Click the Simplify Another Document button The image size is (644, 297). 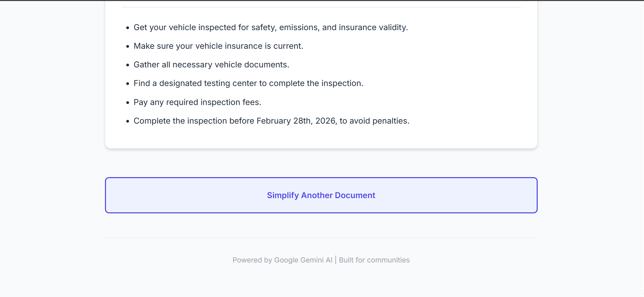(321, 195)
